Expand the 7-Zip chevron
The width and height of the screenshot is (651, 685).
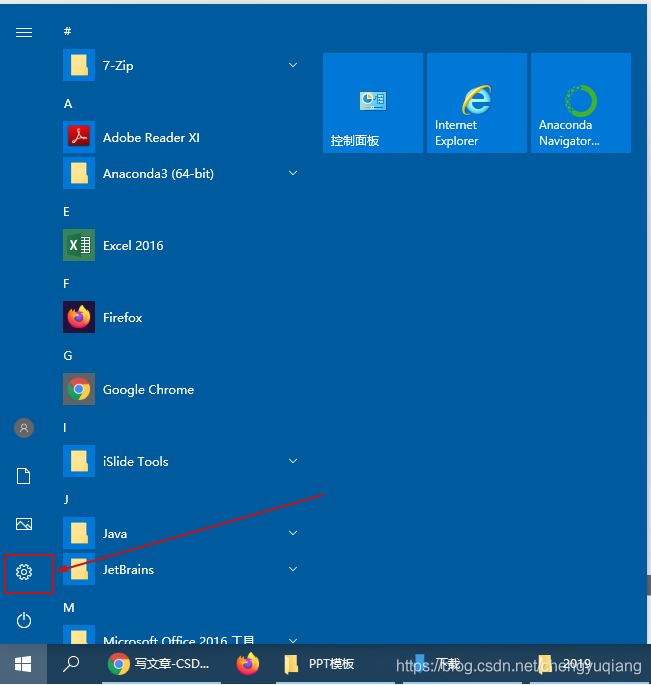point(293,65)
